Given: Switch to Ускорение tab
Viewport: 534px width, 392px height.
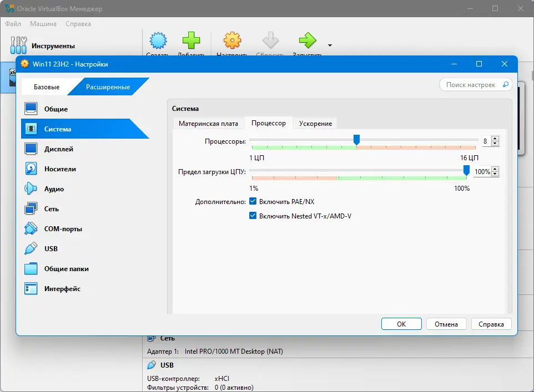Looking at the screenshot, I should coord(315,124).
